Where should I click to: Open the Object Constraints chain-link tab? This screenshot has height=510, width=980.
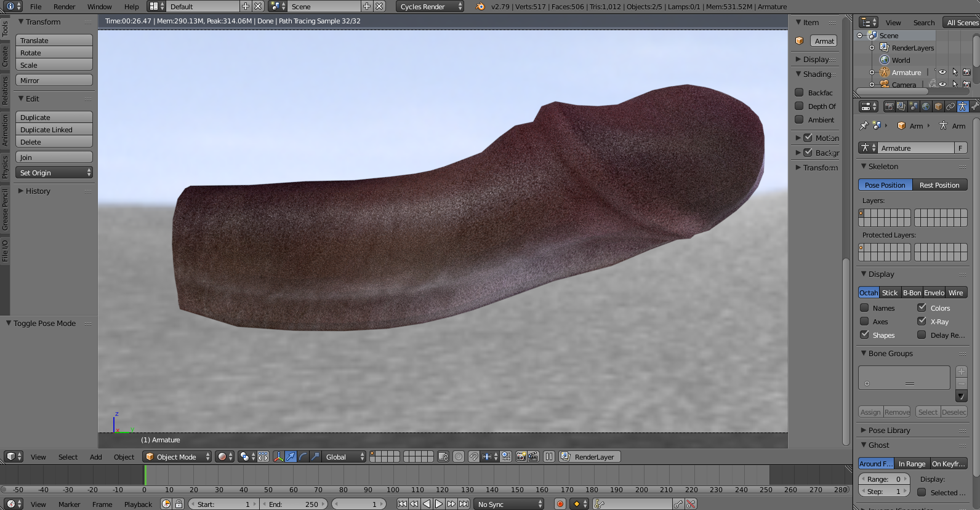click(950, 106)
